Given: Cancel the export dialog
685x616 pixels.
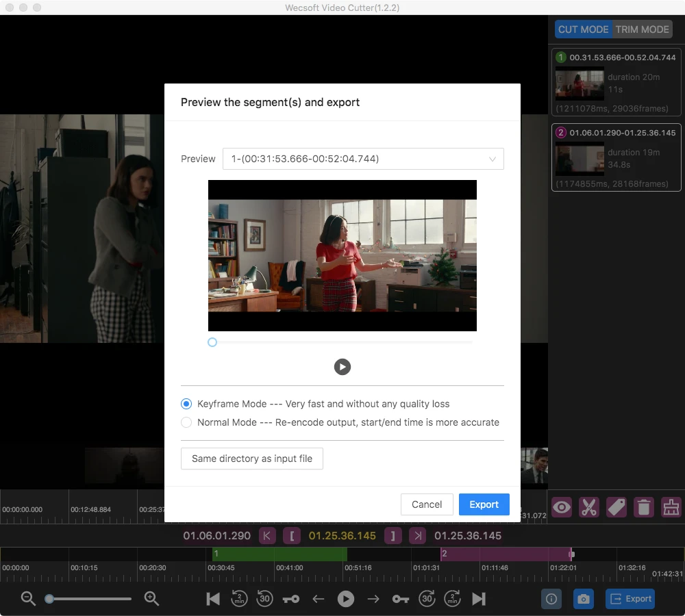Looking at the screenshot, I should [x=427, y=504].
